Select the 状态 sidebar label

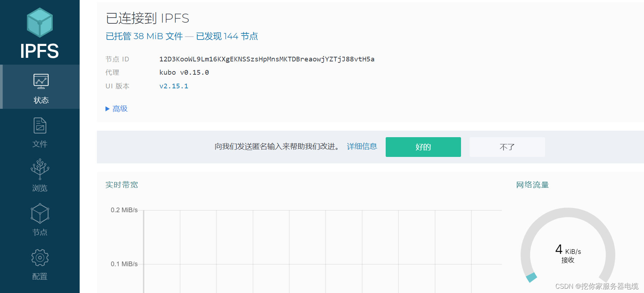41,100
